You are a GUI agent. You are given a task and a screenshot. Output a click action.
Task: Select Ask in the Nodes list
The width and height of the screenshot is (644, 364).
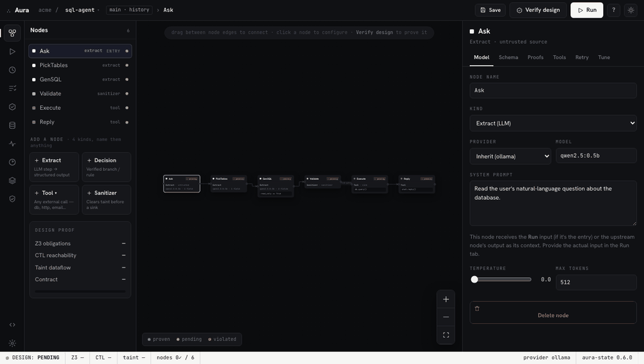coord(80,51)
